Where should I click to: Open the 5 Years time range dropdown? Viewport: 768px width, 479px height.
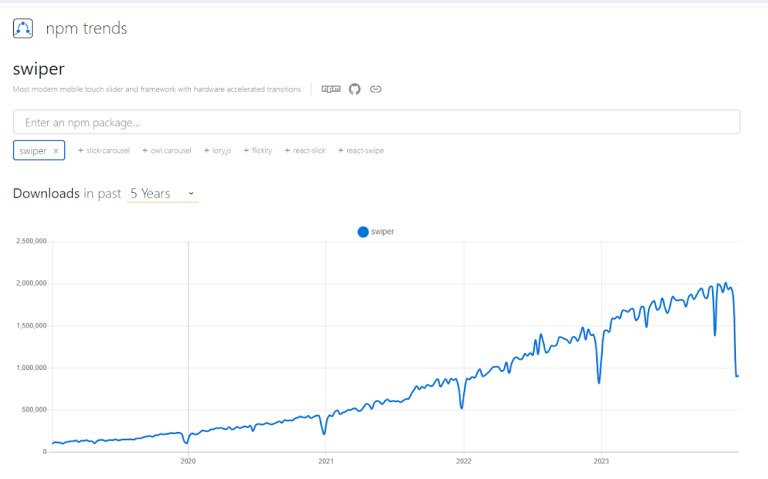(x=162, y=193)
